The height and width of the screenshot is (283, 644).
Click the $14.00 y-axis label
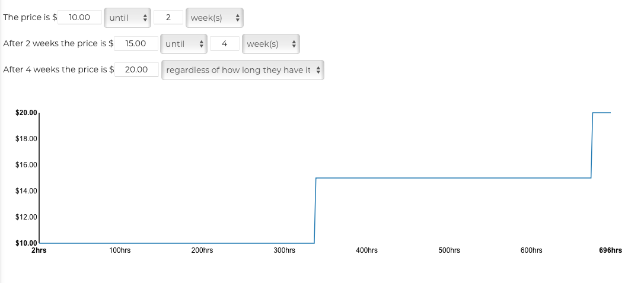[x=27, y=191]
